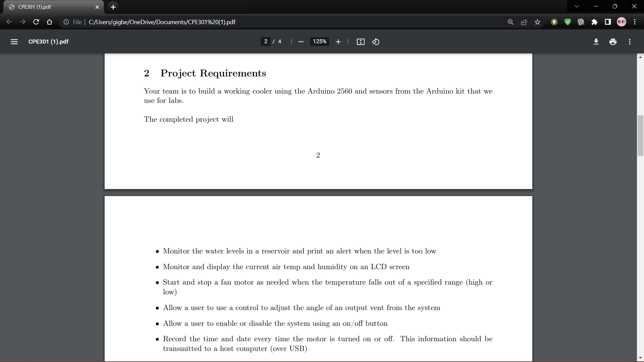Open the browser extensions puzzle icon
644x362 pixels.
[x=594, y=22]
